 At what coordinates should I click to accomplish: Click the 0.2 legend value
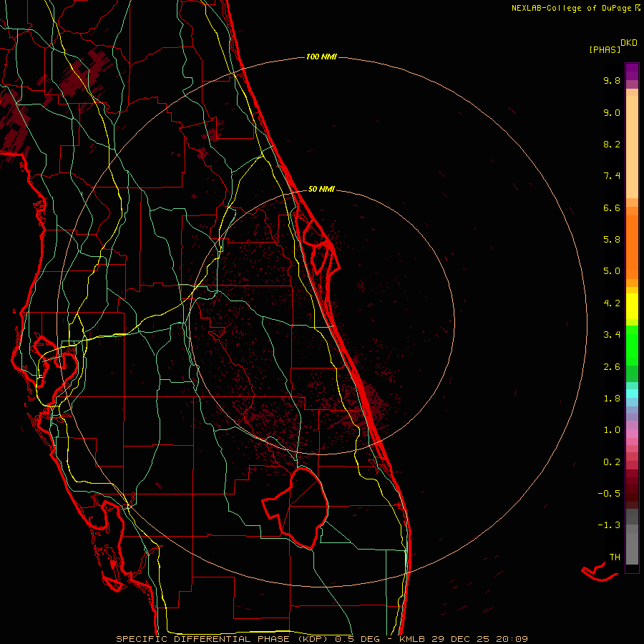pos(612,462)
